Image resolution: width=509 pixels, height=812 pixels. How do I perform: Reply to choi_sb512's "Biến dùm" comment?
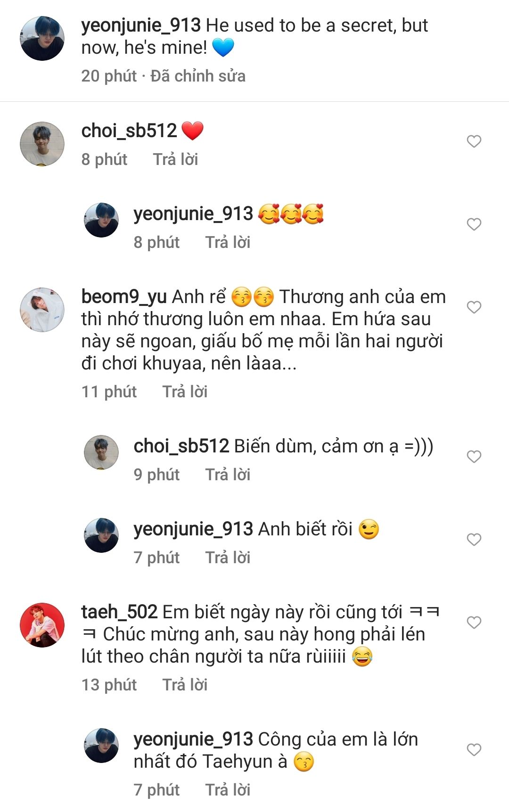point(228,475)
